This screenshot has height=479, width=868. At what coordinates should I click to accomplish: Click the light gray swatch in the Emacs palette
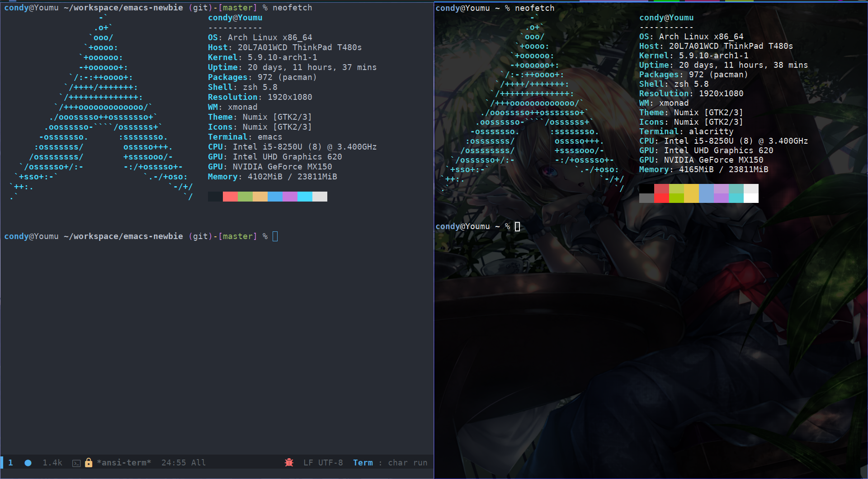click(x=320, y=197)
